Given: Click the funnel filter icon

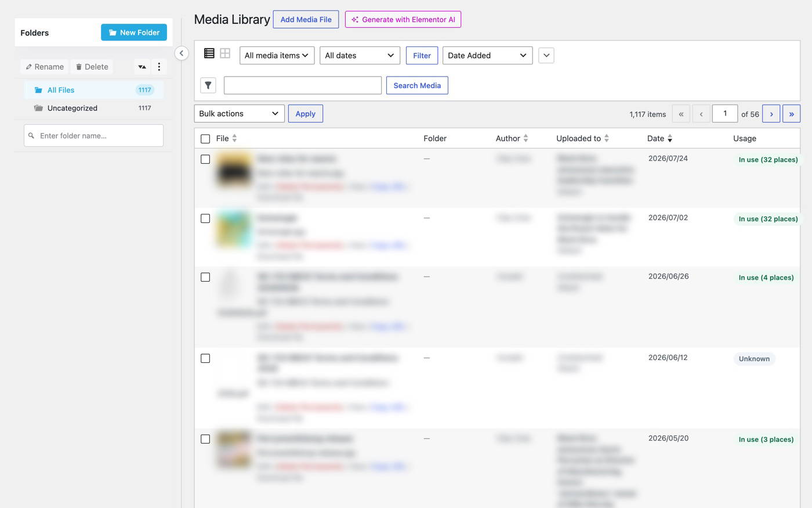Looking at the screenshot, I should click(x=208, y=85).
